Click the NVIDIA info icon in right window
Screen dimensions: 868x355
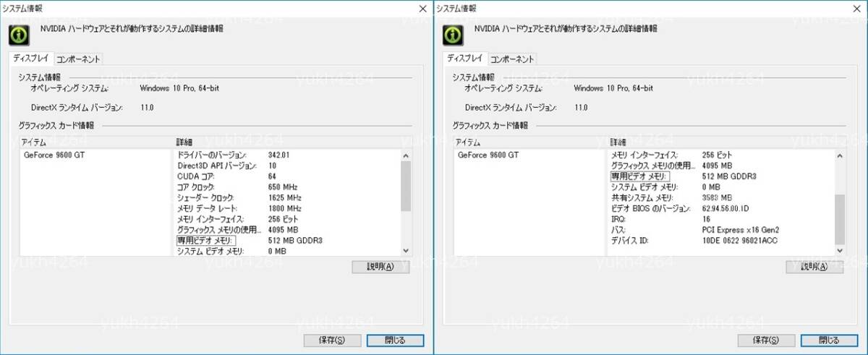pyautogui.click(x=452, y=34)
